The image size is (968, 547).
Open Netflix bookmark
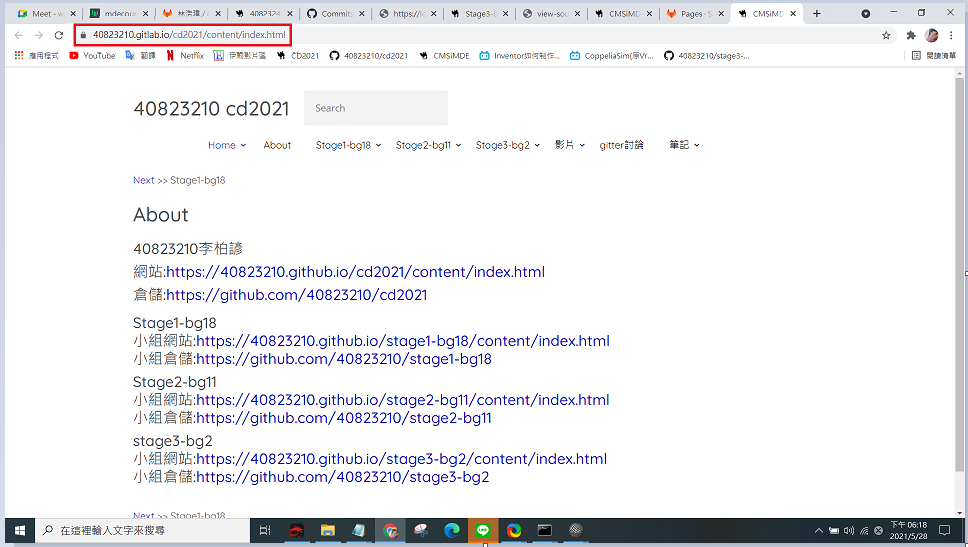click(185, 56)
